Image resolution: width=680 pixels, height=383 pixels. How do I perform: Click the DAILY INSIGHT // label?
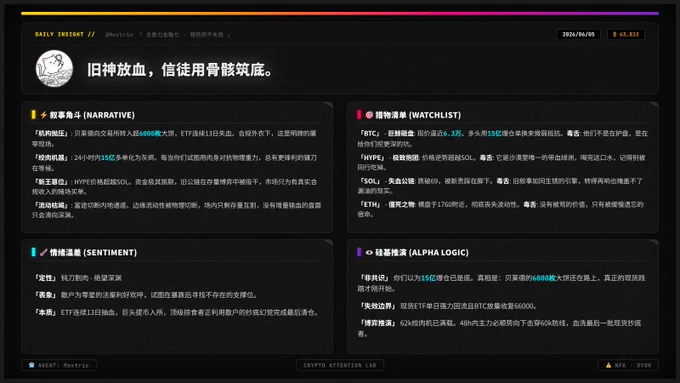click(x=65, y=34)
